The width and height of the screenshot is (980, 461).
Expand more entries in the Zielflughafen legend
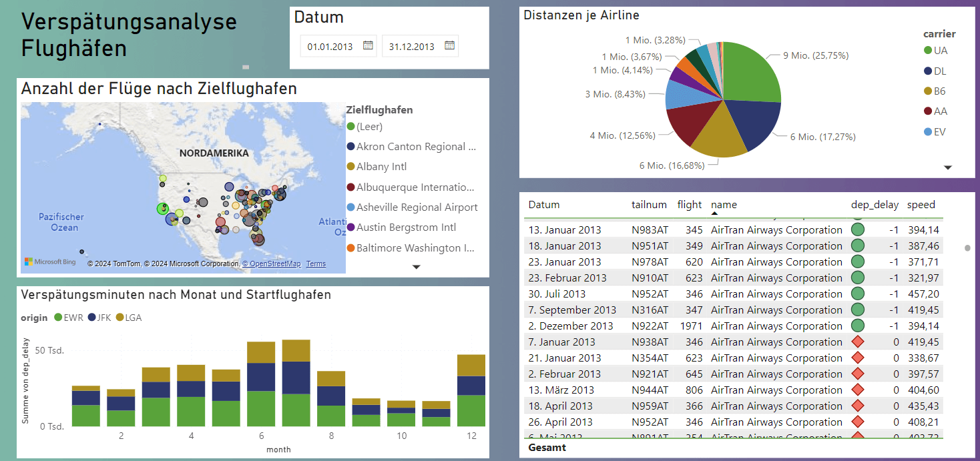(x=417, y=267)
